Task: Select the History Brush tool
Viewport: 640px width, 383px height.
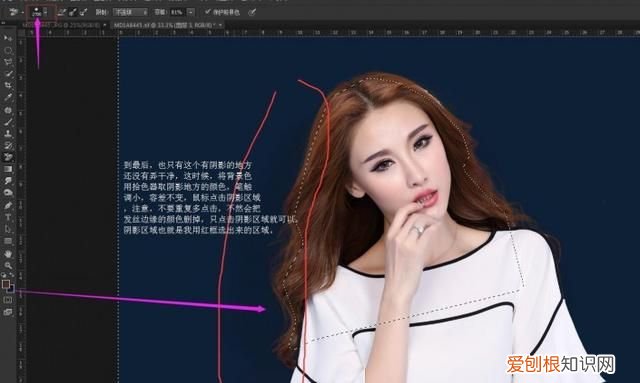Action: pyautogui.click(x=8, y=145)
